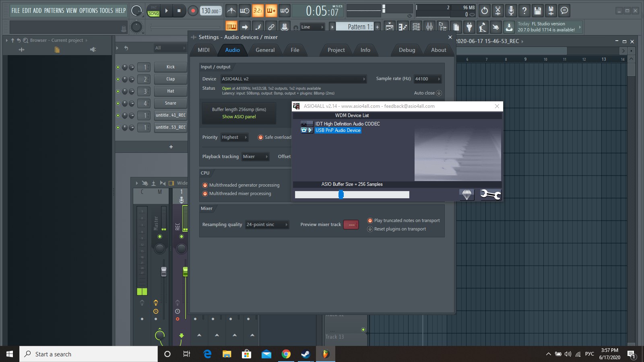Click the add channel plus button
644x362 pixels.
[171, 147]
